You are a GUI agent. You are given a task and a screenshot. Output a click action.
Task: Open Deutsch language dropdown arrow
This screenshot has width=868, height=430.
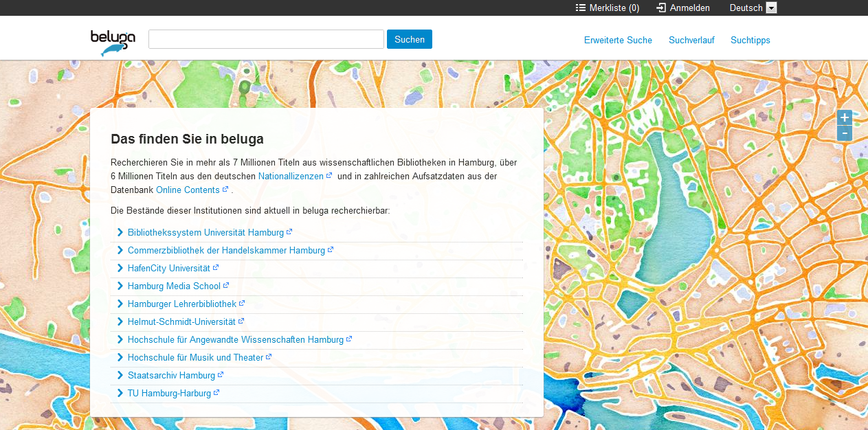point(771,8)
